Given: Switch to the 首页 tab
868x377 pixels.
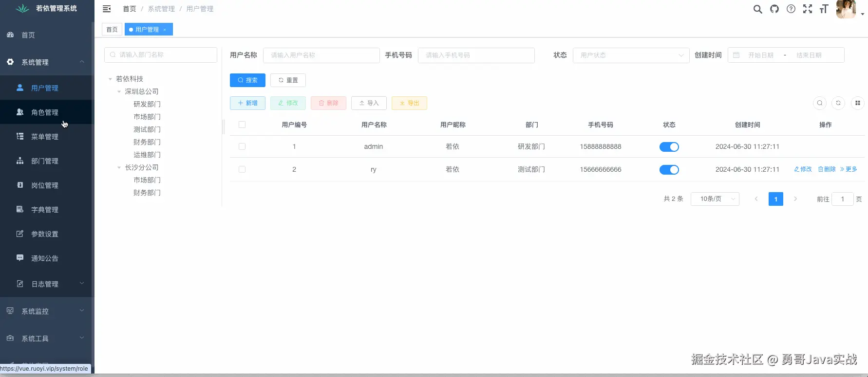Looking at the screenshot, I should (x=112, y=30).
